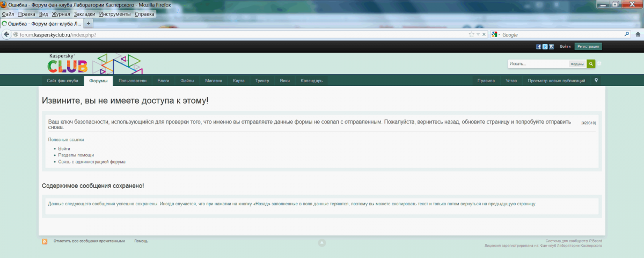Open the Facebook icon in the forum header
This screenshot has height=258, width=644.
click(538, 47)
